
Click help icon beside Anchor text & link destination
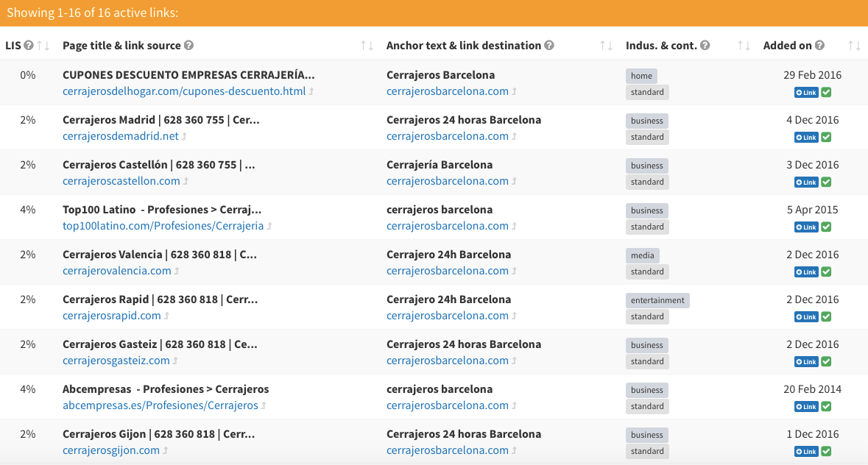pos(549,46)
